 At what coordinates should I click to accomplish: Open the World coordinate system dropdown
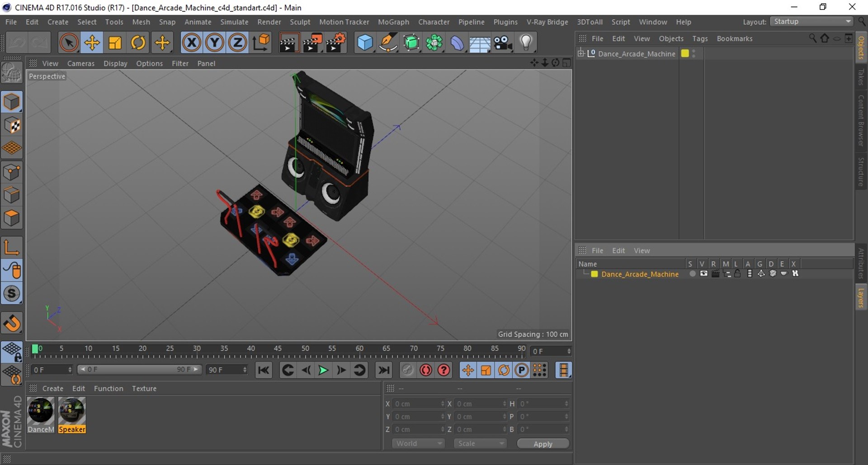(x=419, y=443)
